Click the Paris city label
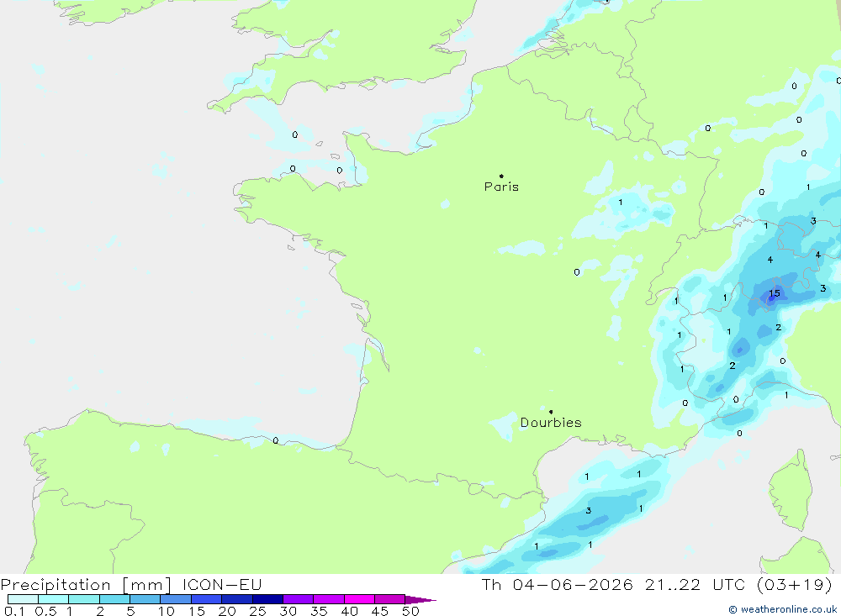 501,187
